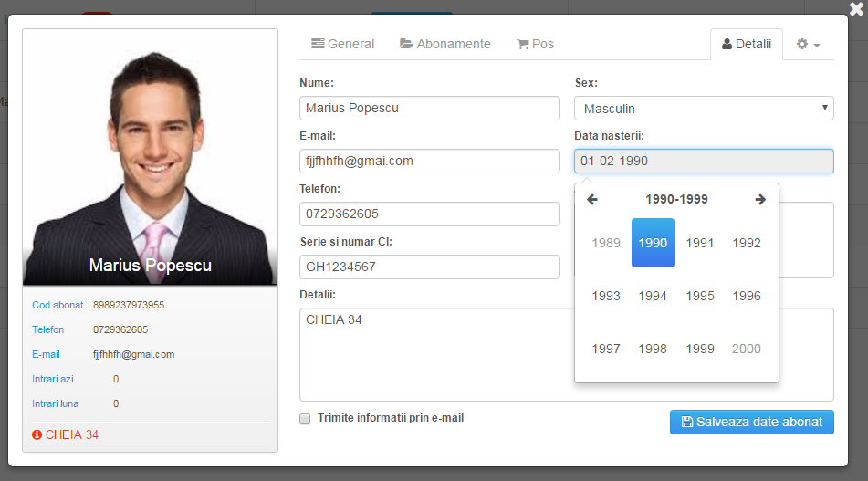This screenshot has width=868, height=481.
Task: Click the Telefon label in sidebar
Action: pos(47,329)
